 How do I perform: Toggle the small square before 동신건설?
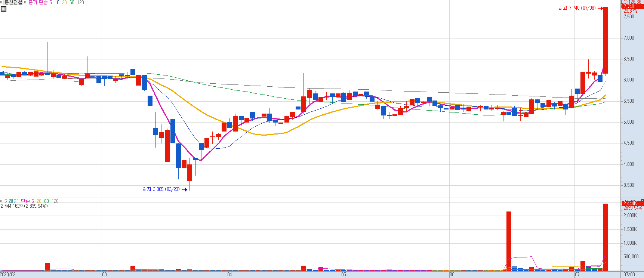(1, 2)
